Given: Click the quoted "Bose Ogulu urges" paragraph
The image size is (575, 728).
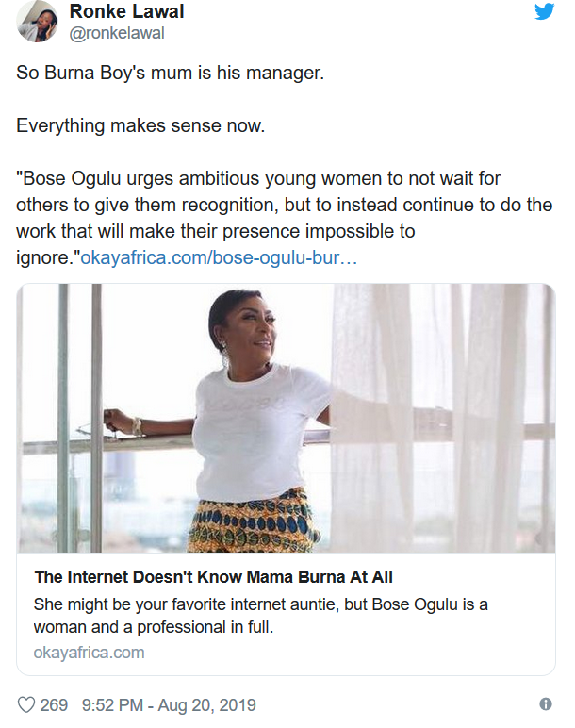Looking at the screenshot, I should pos(283,205).
